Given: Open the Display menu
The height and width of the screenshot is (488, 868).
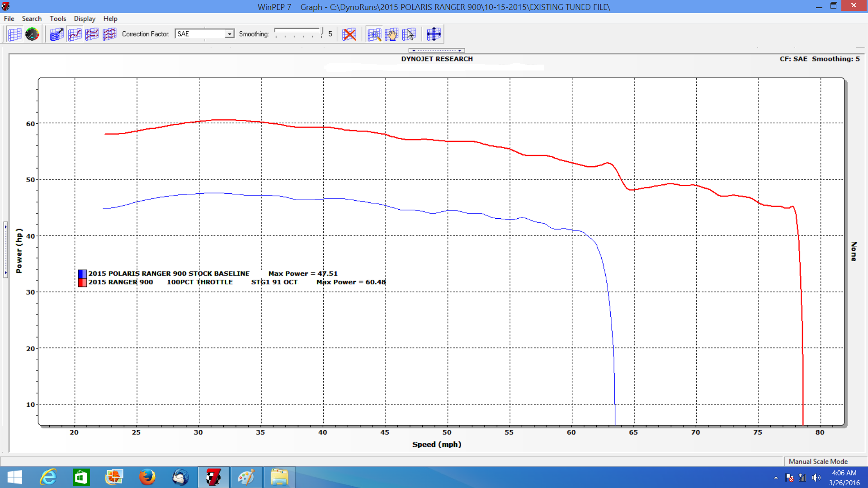Looking at the screenshot, I should pos(85,19).
